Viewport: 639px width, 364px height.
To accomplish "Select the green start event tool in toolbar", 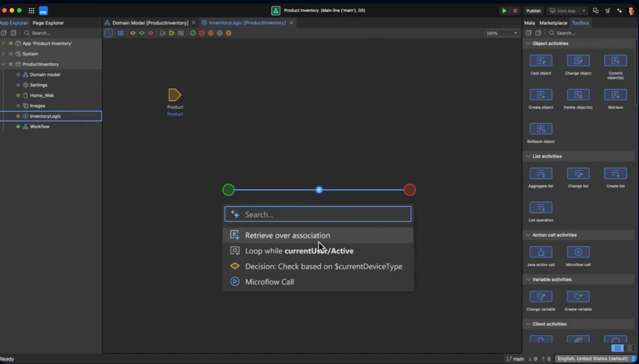I will click(x=193, y=33).
